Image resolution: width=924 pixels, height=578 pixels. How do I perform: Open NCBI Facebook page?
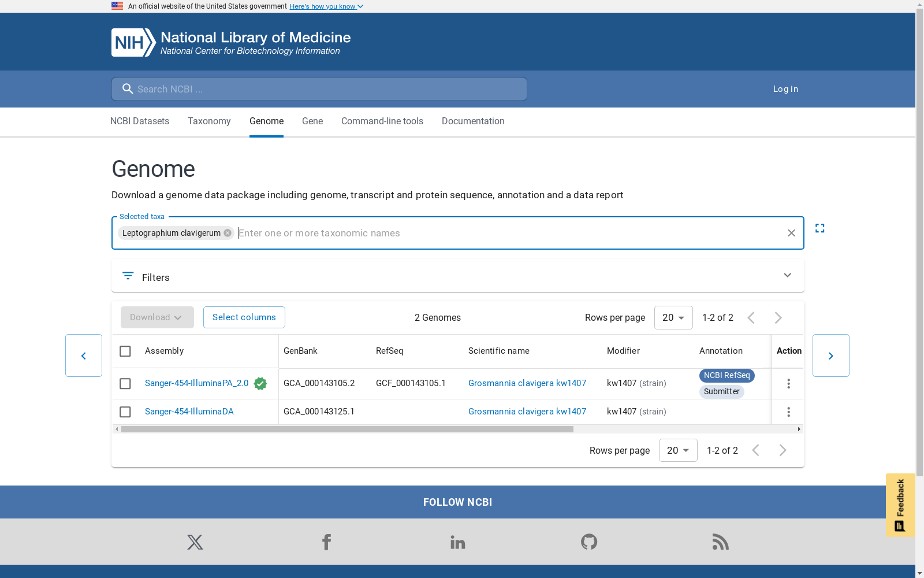click(x=326, y=542)
